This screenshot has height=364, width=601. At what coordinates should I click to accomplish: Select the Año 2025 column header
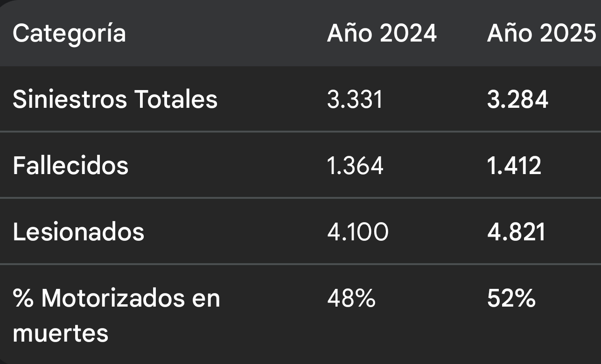coord(541,34)
